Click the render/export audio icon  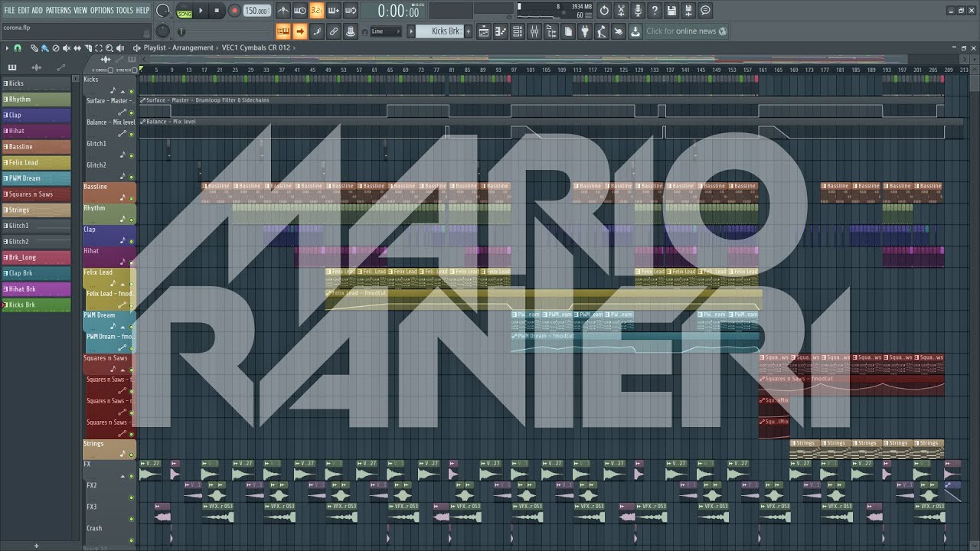coord(688,11)
